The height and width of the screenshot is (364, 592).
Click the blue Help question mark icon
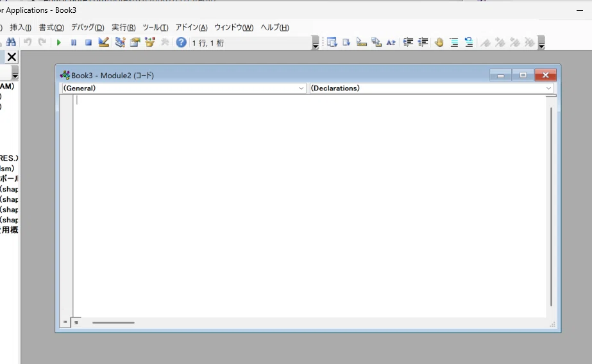(182, 42)
